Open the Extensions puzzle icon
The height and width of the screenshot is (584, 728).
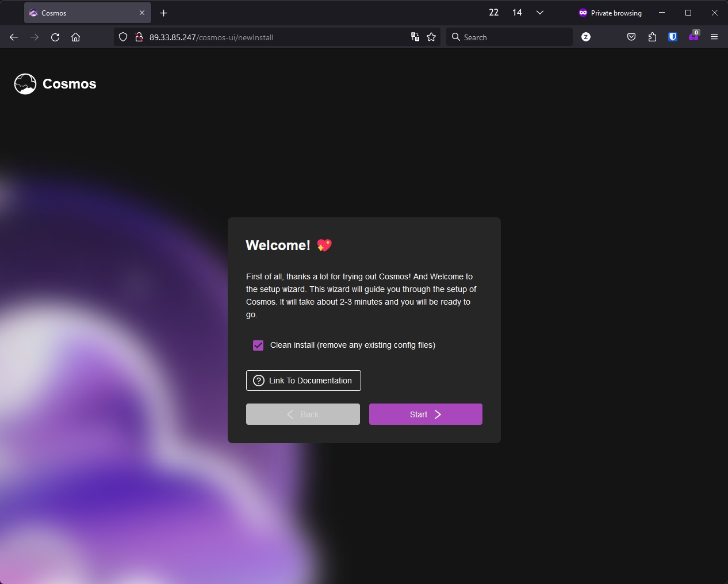pyautogui.click(x=652, y=37)
